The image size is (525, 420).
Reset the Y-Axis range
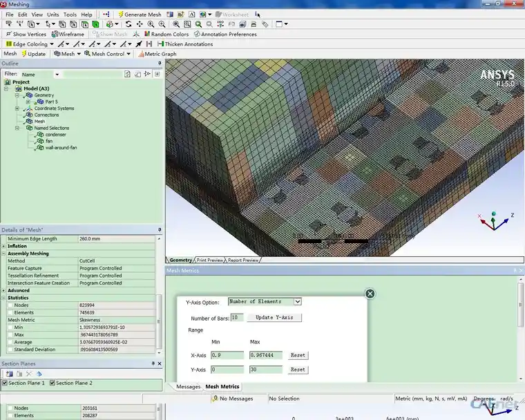tap(298, 370)
